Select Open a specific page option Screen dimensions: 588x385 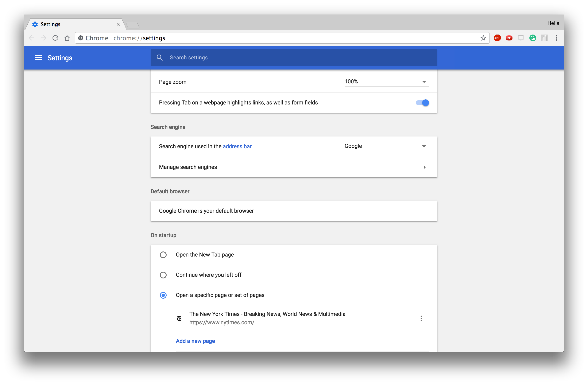click(x=163, y=295)
